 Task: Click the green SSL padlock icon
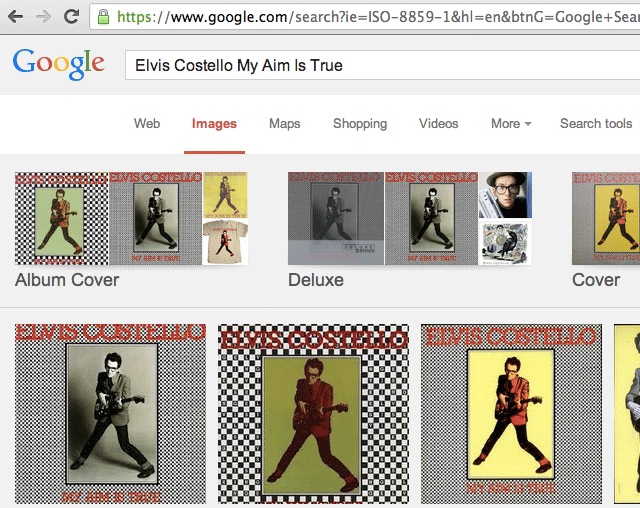[104, 17]
